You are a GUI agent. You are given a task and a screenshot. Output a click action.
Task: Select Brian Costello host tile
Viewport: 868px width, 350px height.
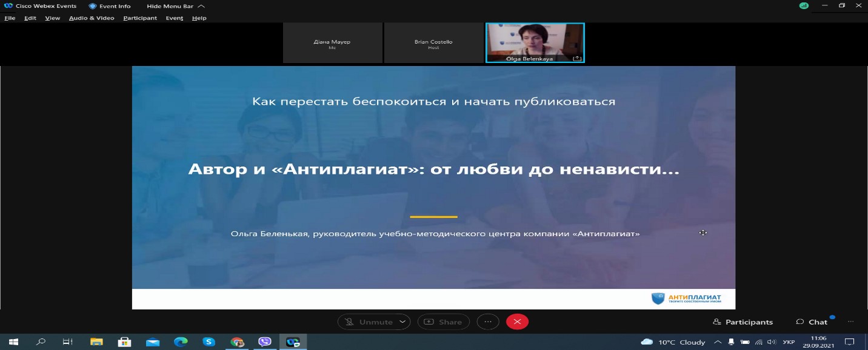point(433,43)
